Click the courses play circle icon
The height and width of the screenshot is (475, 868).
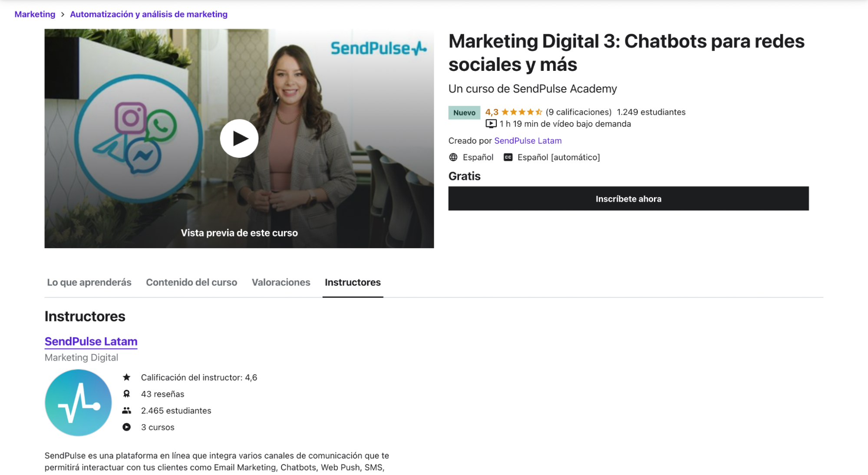point(126,427)
